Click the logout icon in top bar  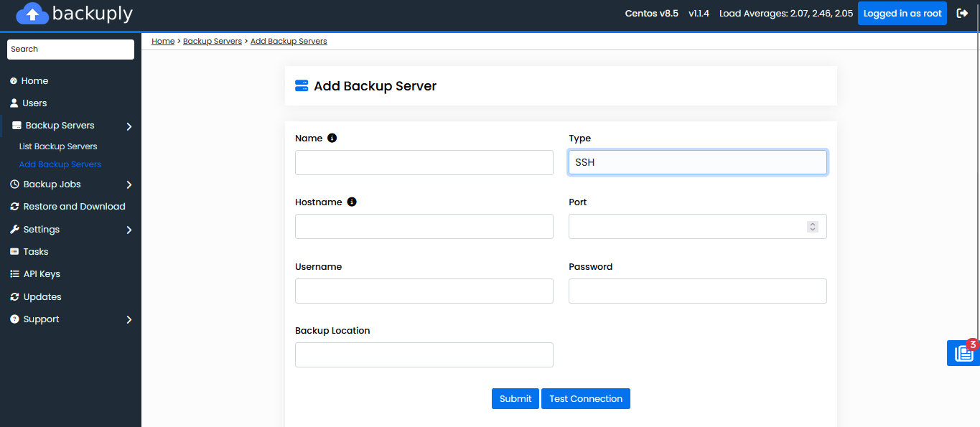pyautogui.click(x=963, y=13)
